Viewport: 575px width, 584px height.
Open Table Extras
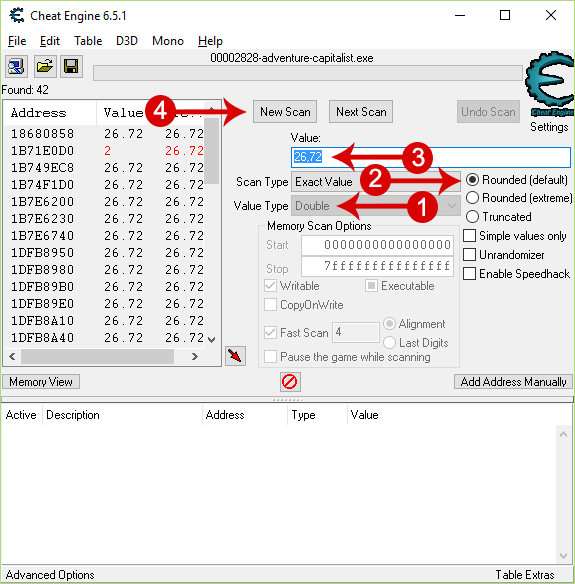click(x=525, y=575)
